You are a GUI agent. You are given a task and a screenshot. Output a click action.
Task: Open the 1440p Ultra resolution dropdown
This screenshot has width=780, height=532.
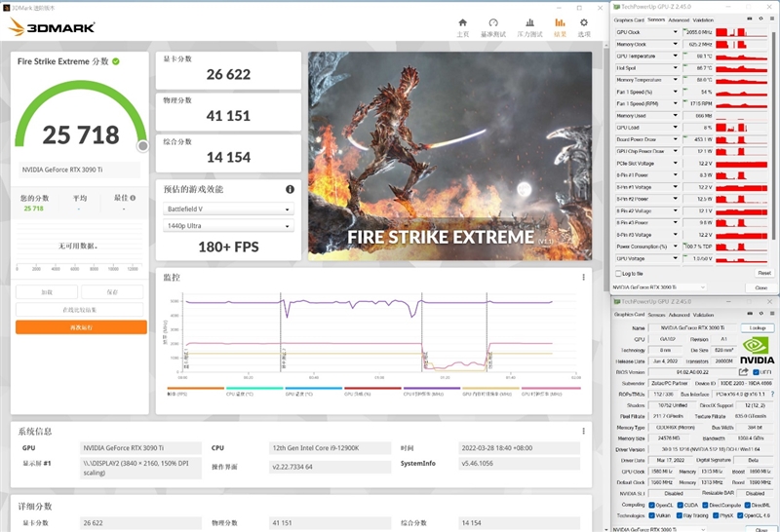click(228, 226)
